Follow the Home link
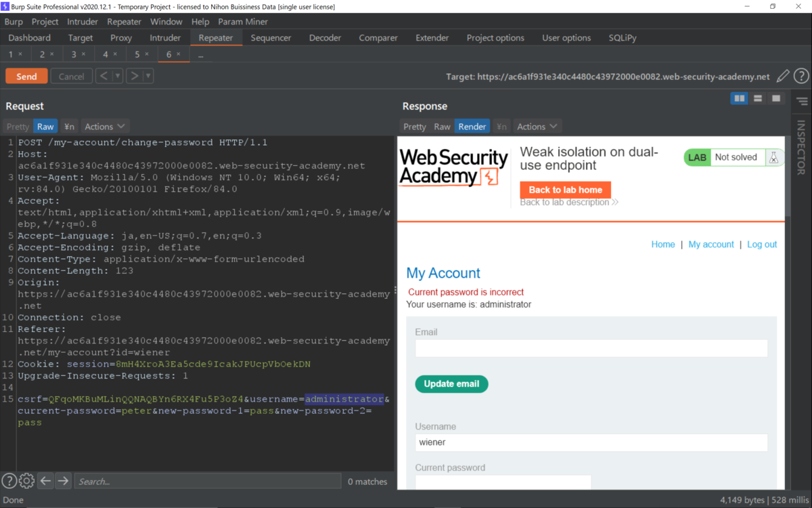This screenshot has height=508, width=812. [x=663, y=245]
